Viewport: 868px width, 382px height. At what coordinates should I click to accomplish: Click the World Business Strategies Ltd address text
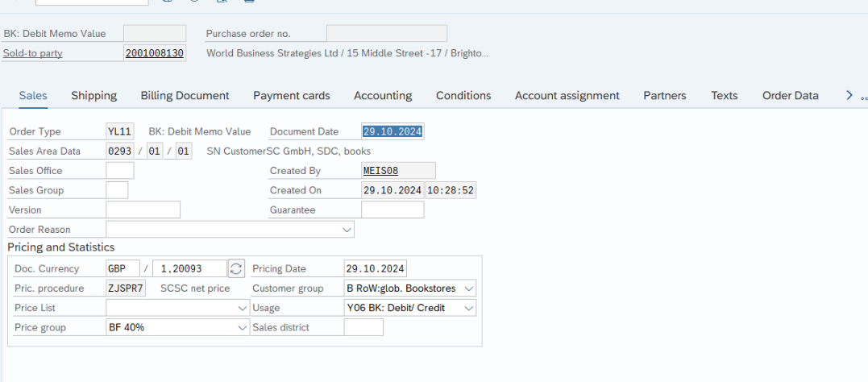[347, 53]
